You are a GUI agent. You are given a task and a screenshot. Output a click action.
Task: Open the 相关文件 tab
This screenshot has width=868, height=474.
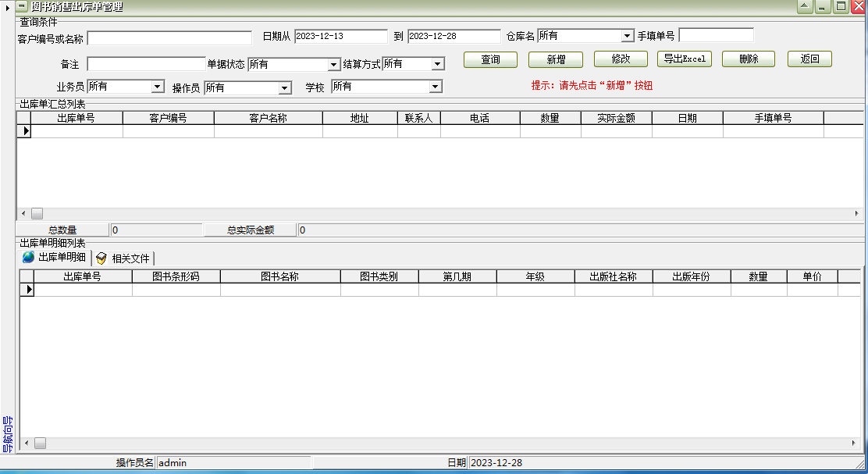pos(123,258)
